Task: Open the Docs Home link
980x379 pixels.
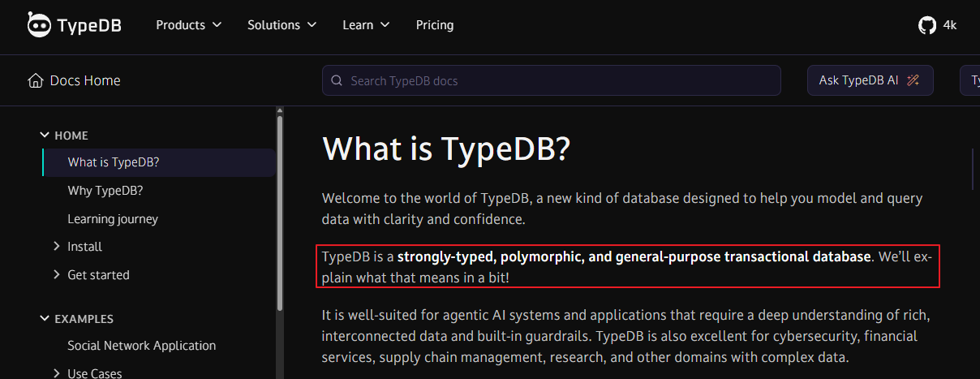Action: pyautogui.click(x=75, y=80)
